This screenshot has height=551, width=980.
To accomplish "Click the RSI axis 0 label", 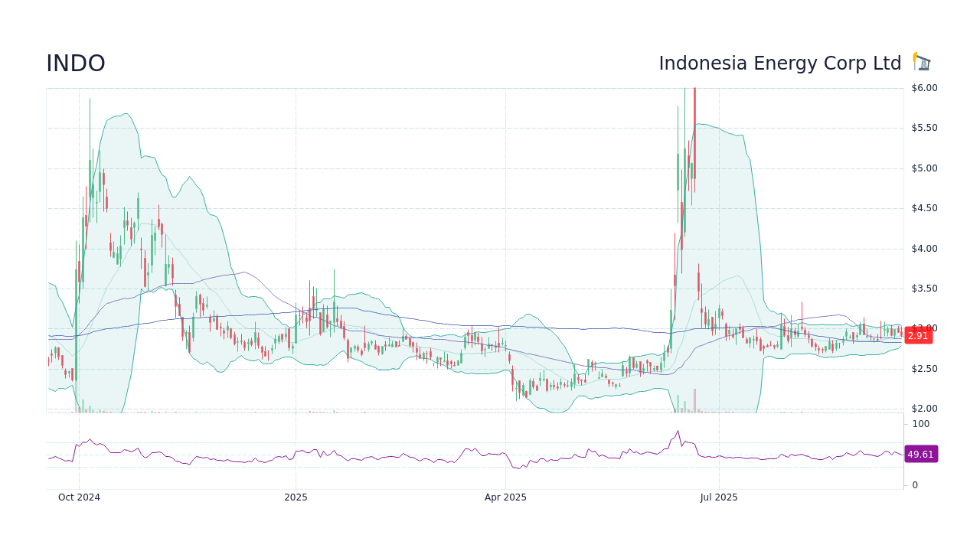I will point(915,485).
